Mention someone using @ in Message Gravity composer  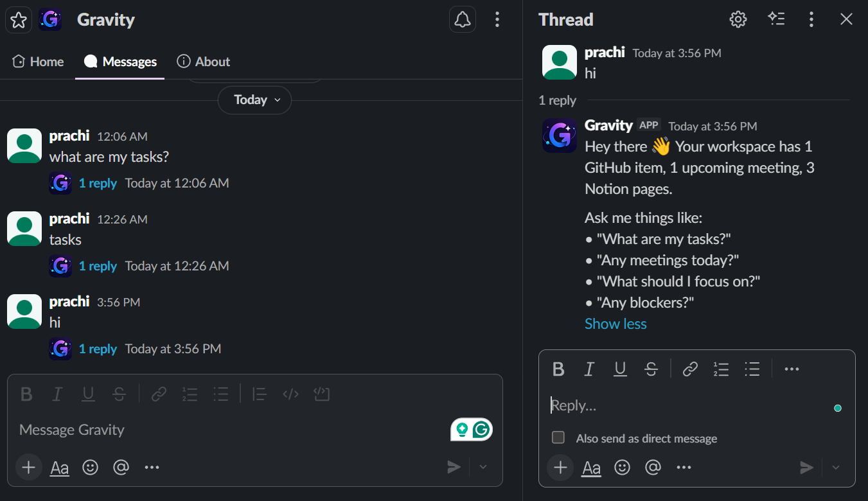(121, 467)
